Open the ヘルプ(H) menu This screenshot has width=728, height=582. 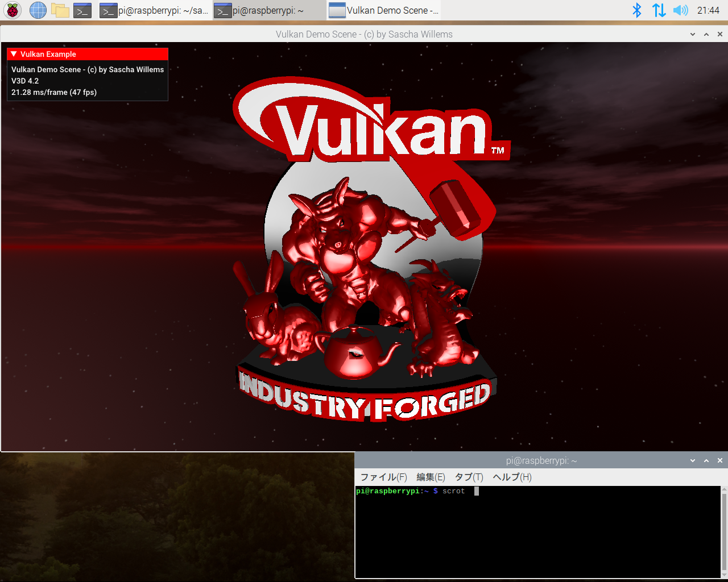(x=511, y=477)
